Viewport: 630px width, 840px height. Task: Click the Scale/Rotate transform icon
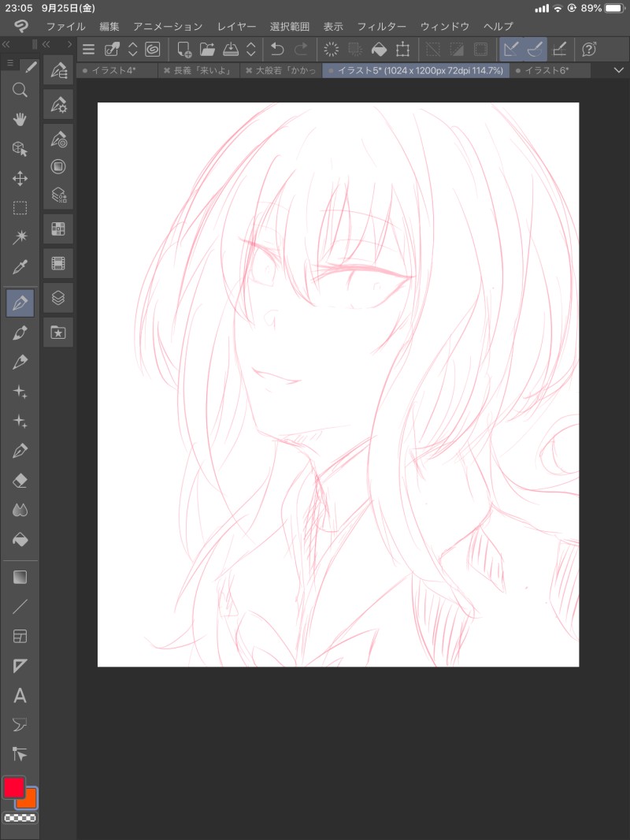pyautogui.click(x=402, y=50)
